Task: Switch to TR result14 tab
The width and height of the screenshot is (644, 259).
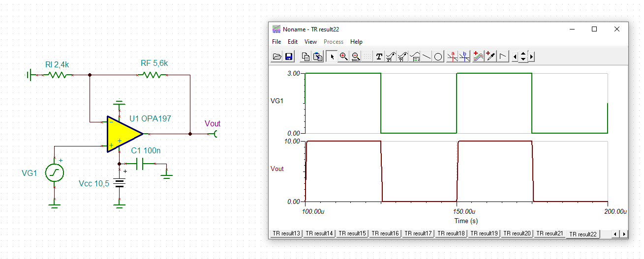Action: click(319, 233)
